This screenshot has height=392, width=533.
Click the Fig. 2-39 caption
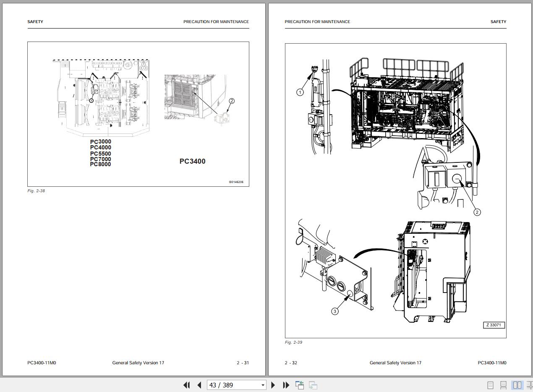(293, 342)
